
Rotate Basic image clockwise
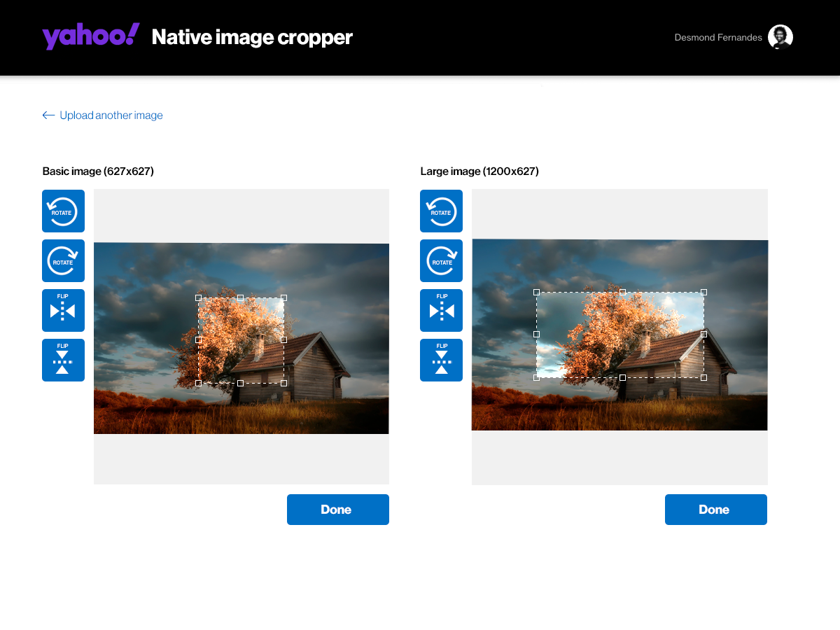click(63, 260)
